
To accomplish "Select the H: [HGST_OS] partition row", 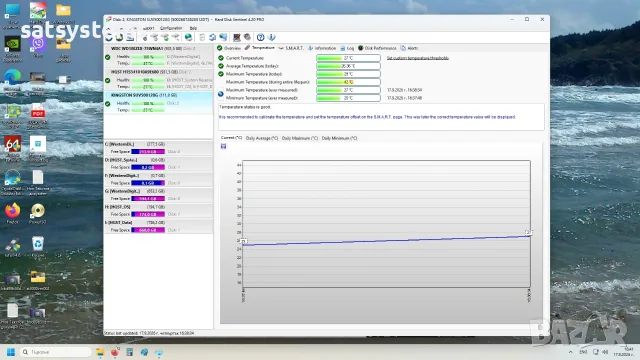I will tap(158, 211).
